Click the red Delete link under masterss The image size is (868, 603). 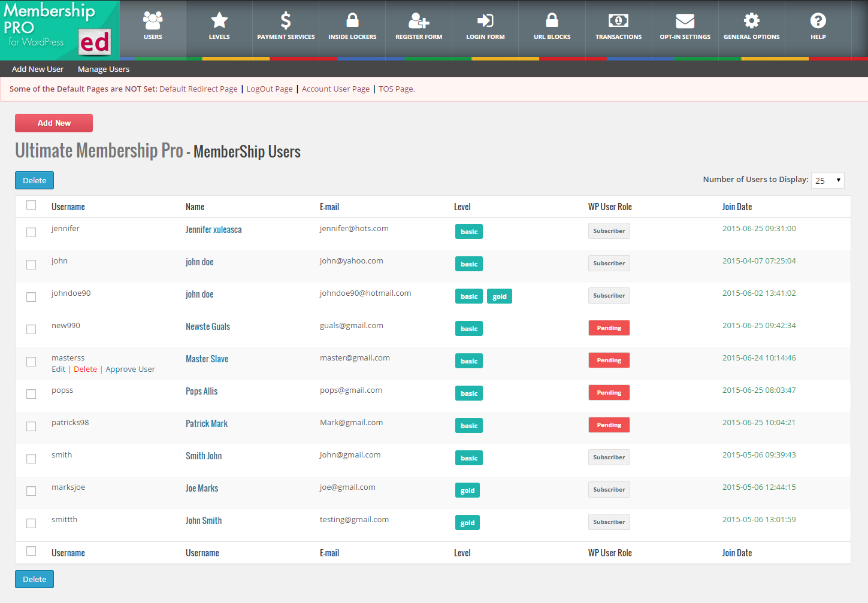point(85,369)
